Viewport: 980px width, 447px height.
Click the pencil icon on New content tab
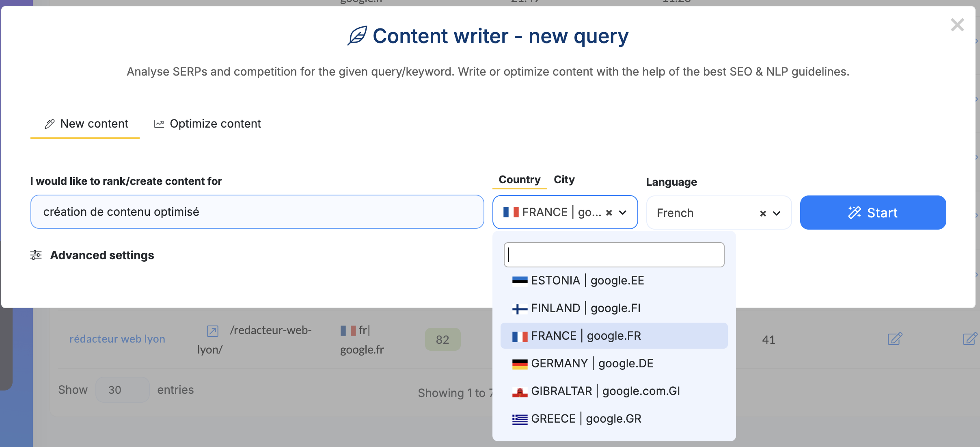point(50,124)
